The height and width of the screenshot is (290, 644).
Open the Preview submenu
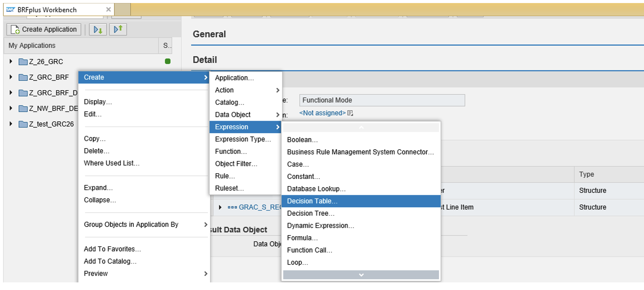click(x=144, y=274)
